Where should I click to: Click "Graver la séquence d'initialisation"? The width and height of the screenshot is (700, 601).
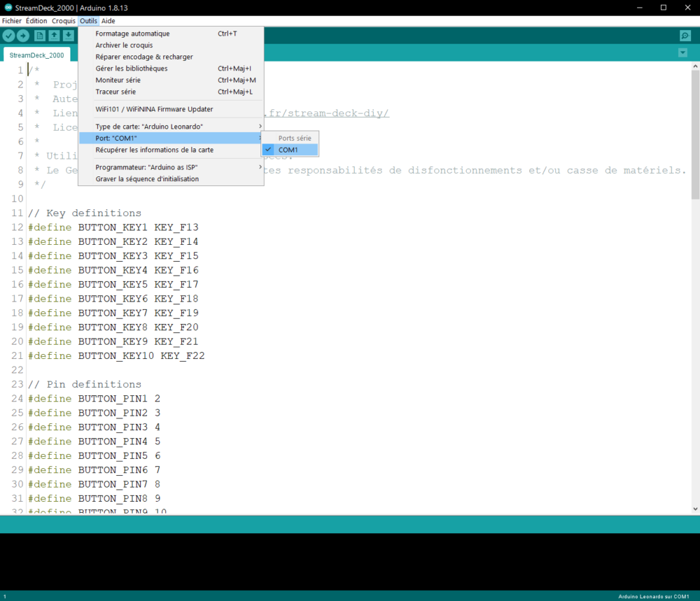[147, 178]
